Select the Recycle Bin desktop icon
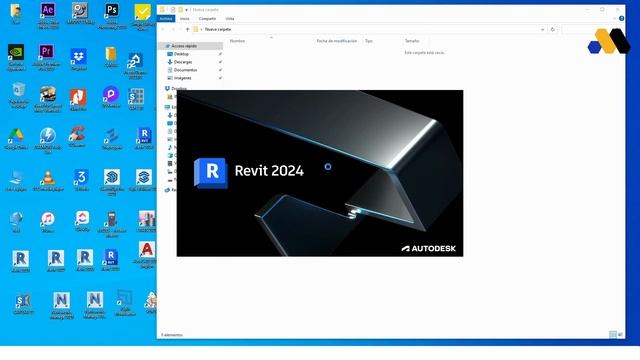This screenshot has width=640, height=360. pos(18,90)
